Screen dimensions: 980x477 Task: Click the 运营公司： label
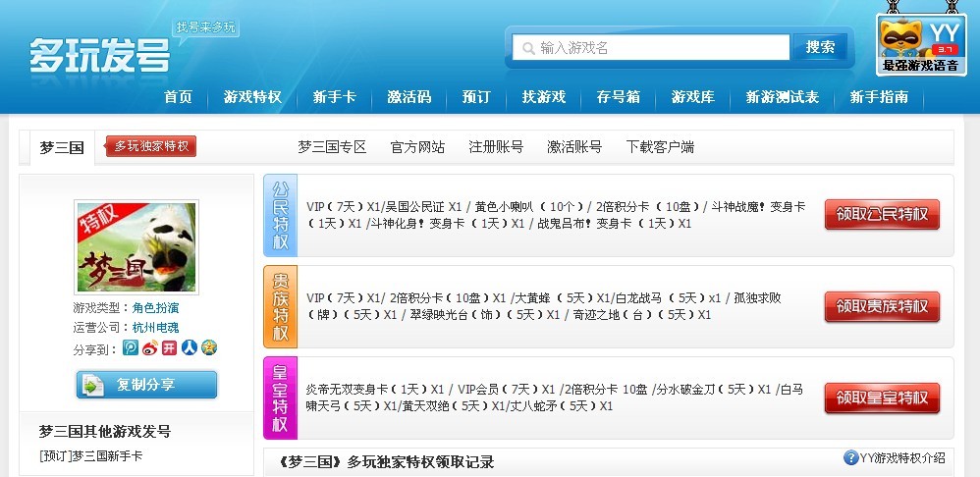(x=102, y=327)
